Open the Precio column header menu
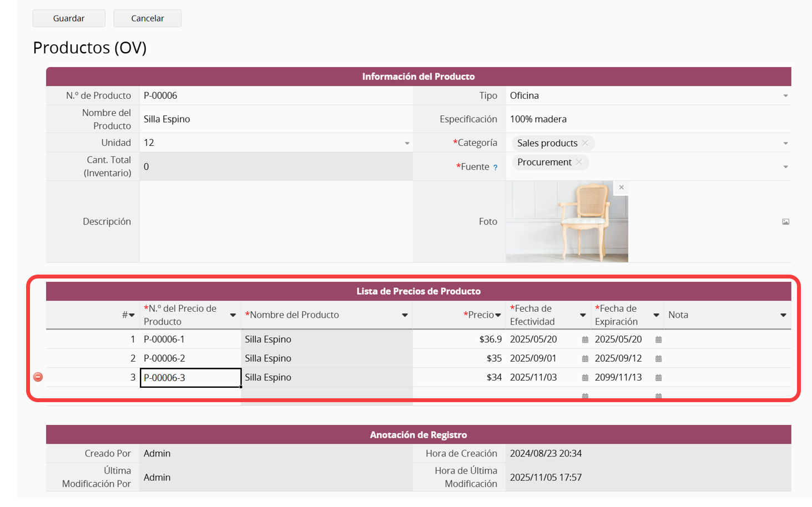The height and width of the screenshot is (507, 812). [498, 315]
